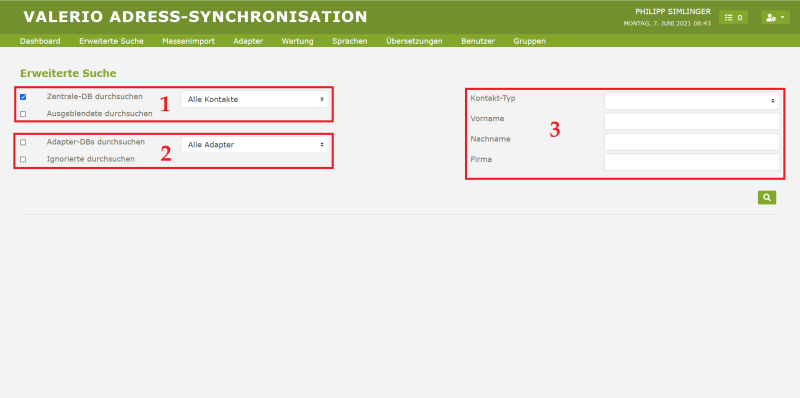Switch to Sprachen section
Image resolution: width=800 pixels, height=398 pixels.
point(349,41)
